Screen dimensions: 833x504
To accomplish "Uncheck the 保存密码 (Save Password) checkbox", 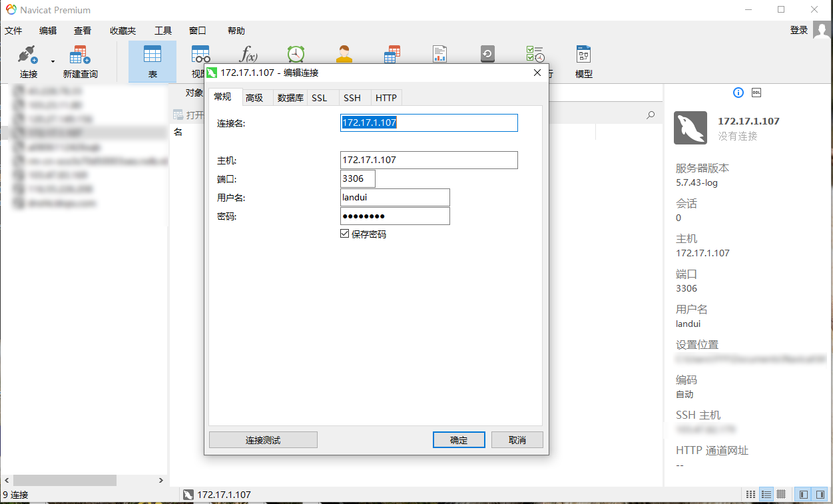I will click(x=344, y=234).
